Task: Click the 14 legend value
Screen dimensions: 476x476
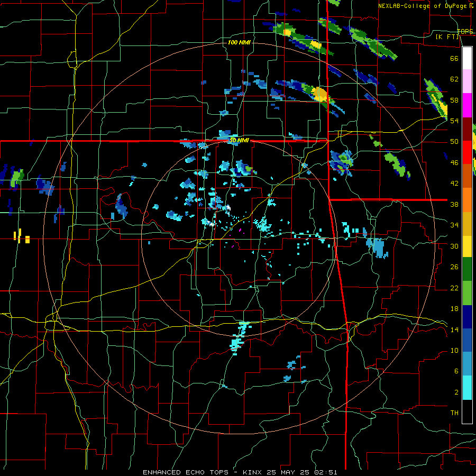Action: tap(454, 329)
